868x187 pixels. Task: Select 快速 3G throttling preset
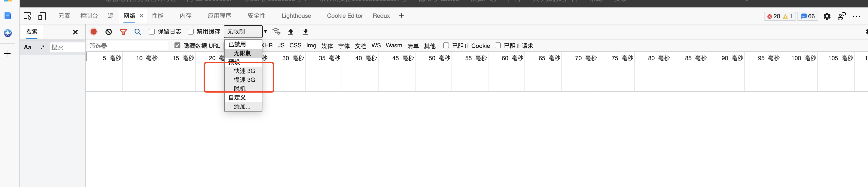pos(244,71)
